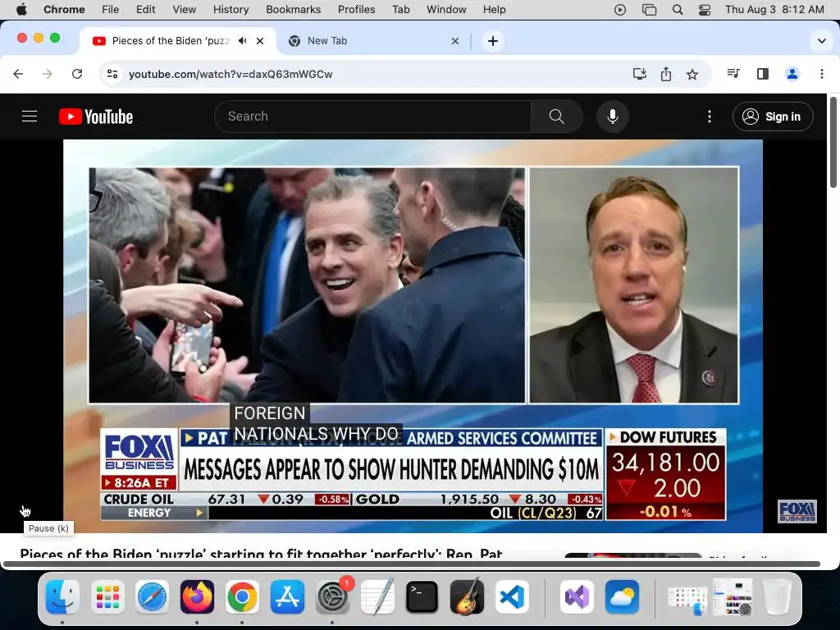The image size is (840, 630).
Task: Open the App Store from the Dock
Action: (x=287, y=596)
